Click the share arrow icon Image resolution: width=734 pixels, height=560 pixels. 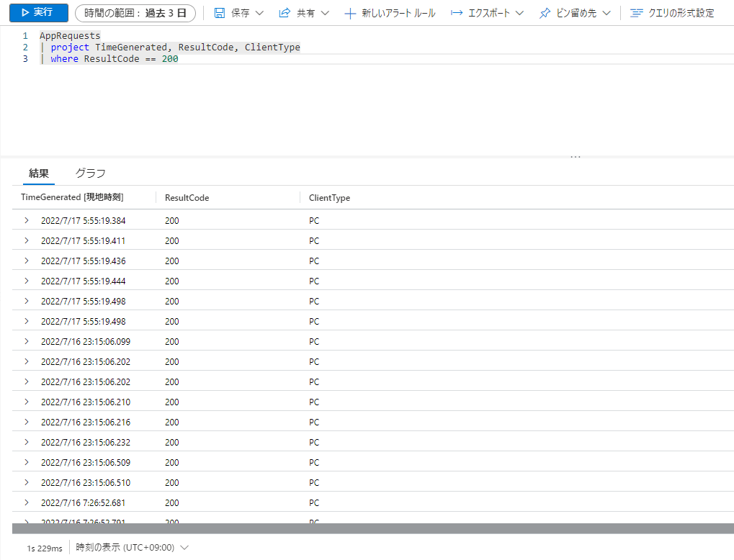[x=284, y=13]
